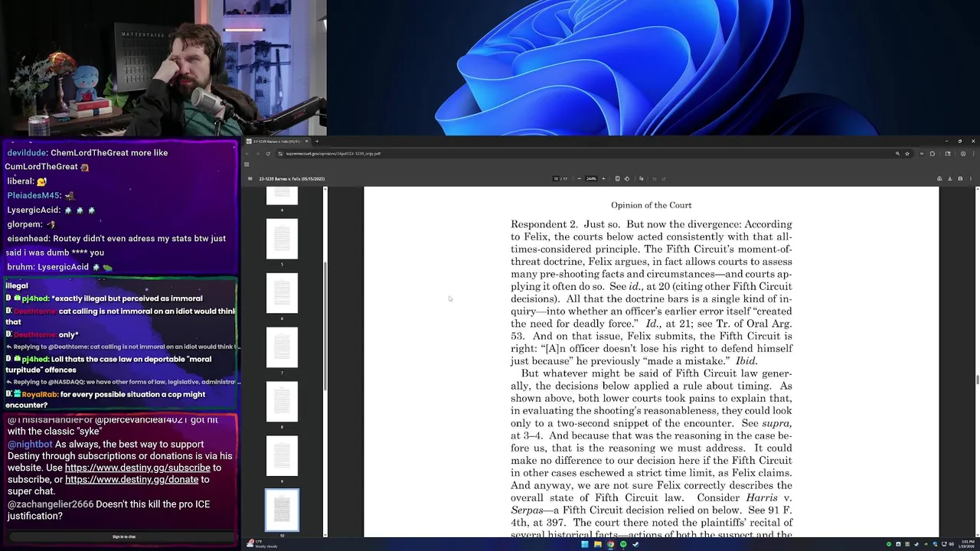Open destiny.gg/donate link in chat

tap(132, 480)
